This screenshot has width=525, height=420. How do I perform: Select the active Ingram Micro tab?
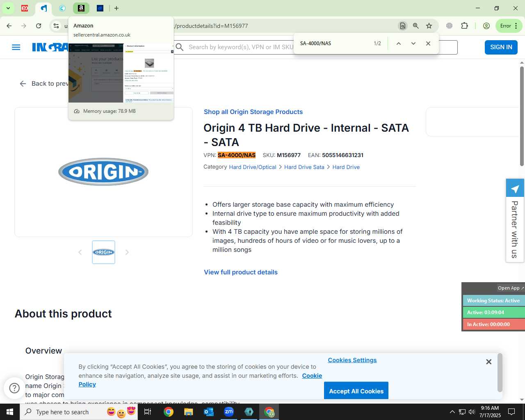coord(43,8)
